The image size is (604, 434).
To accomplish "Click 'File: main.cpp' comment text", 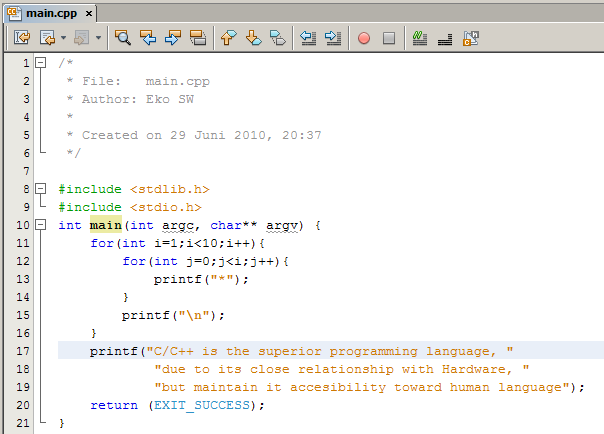I will [146, 82].
